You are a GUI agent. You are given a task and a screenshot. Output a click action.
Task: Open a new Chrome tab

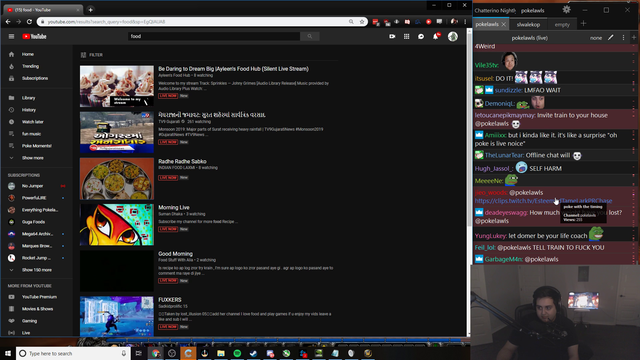pos(91,9)
